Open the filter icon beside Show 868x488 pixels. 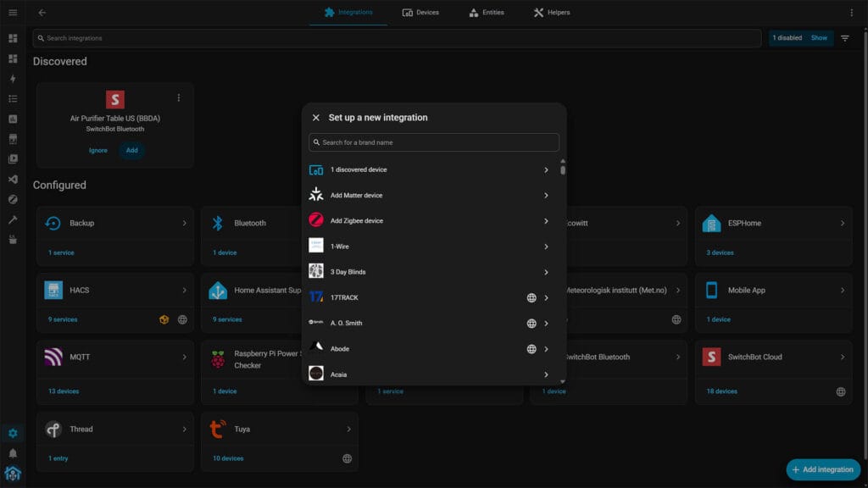coord(845,38)
